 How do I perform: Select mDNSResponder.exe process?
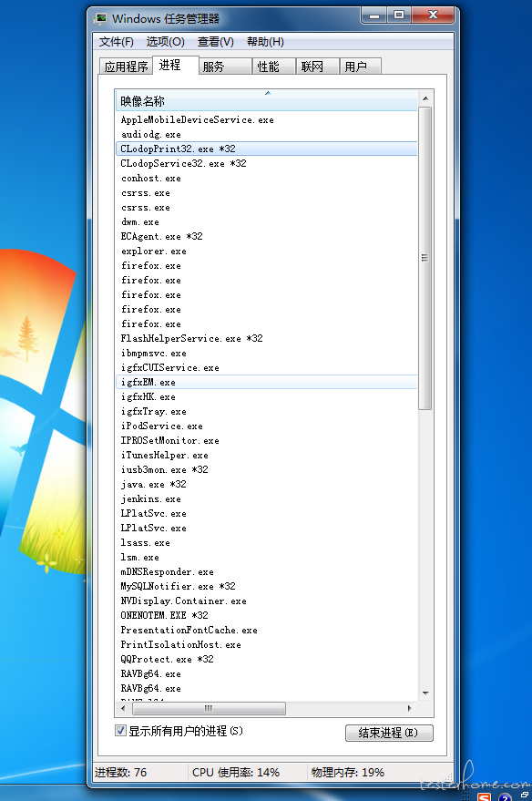[266, 571]
